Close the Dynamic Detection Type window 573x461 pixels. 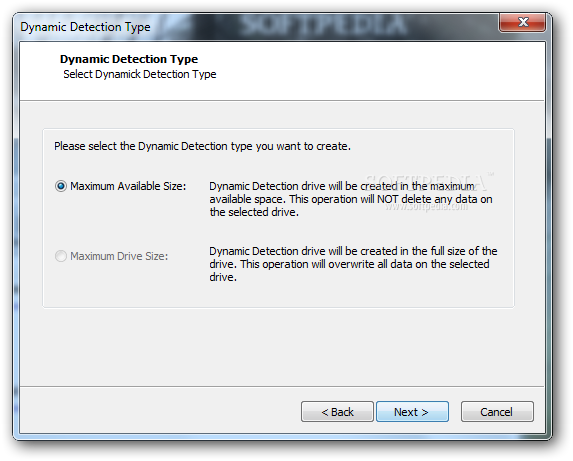tap(523, 22)
